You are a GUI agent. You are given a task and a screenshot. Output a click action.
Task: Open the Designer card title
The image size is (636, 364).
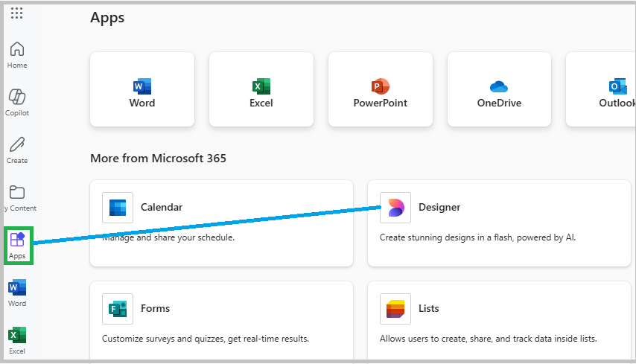[x=439, y=207]
